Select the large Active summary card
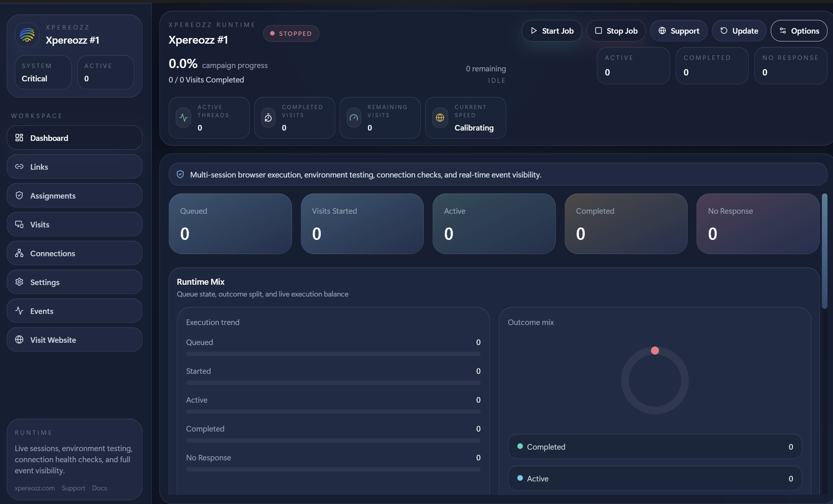The height and width of the screenshot is (504, 833). coord(494,224)
